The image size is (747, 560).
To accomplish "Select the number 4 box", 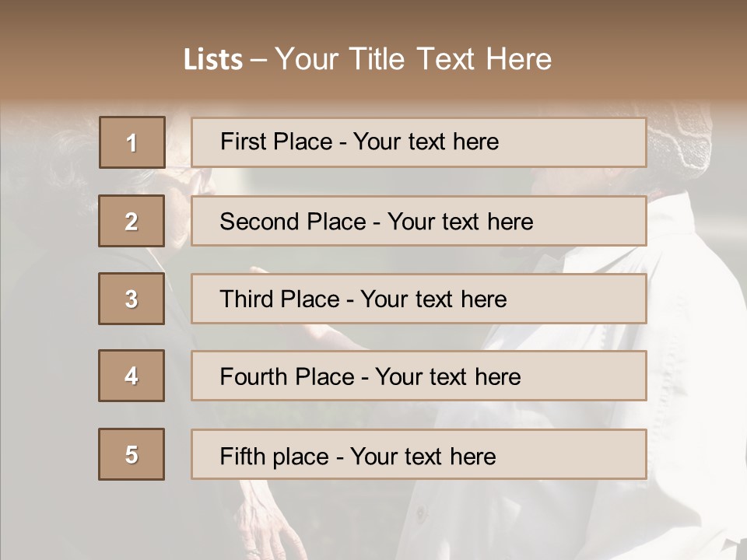I will (x=132, y=376).
